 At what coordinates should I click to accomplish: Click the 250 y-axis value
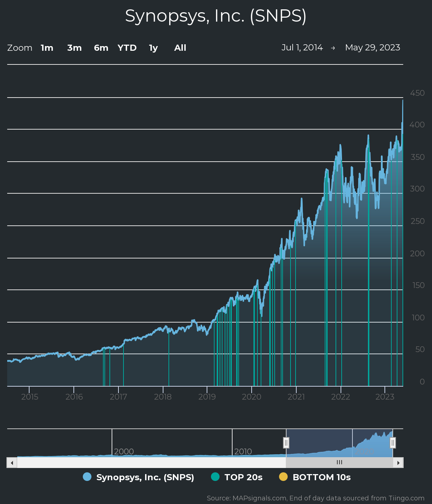click(x=418, y=221)
